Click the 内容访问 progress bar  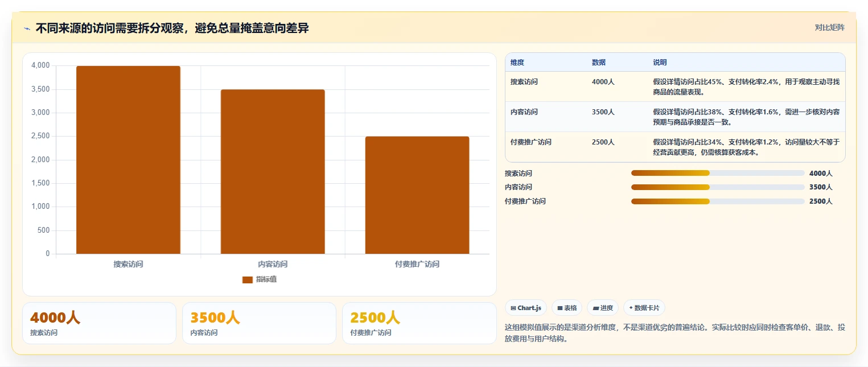718,187
